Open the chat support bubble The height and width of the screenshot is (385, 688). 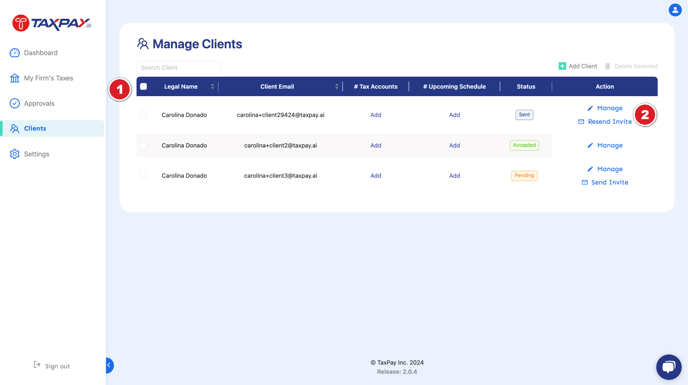(x=669, y=367)
